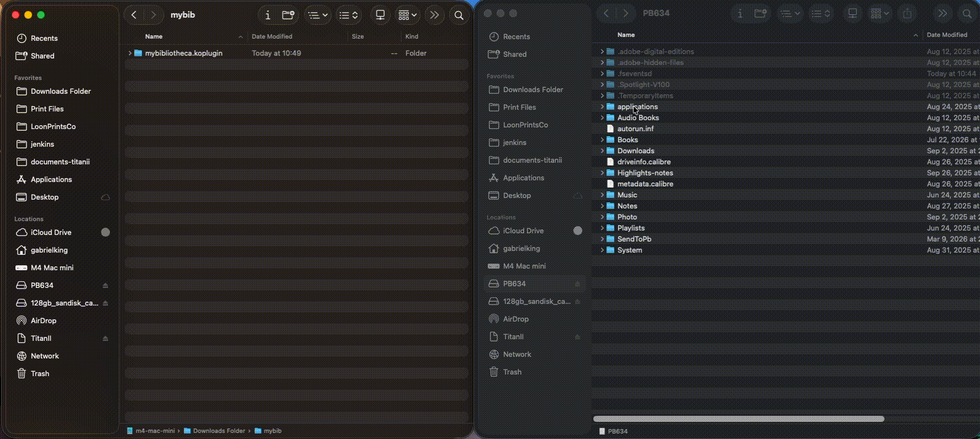This screenshot has width=980, height=439.
Task: Click Back arrow in mybib window
Action: pyautogui.click(x=134, y=15)
